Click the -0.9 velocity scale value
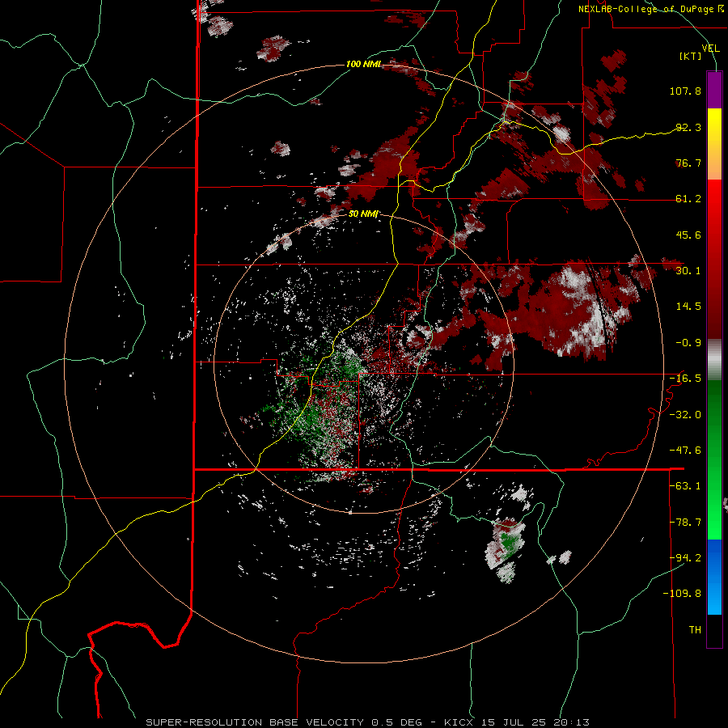This screenshot has width=728, height=728. point(688,343)
